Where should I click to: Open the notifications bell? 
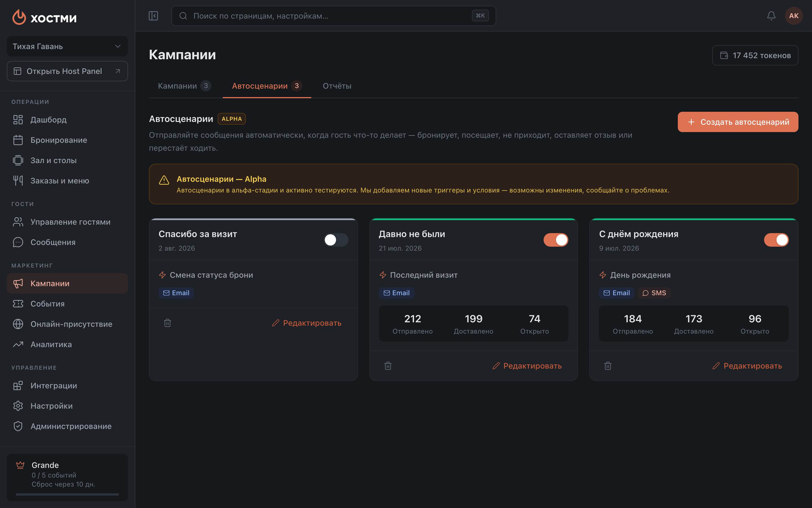(x=771, y=16)
